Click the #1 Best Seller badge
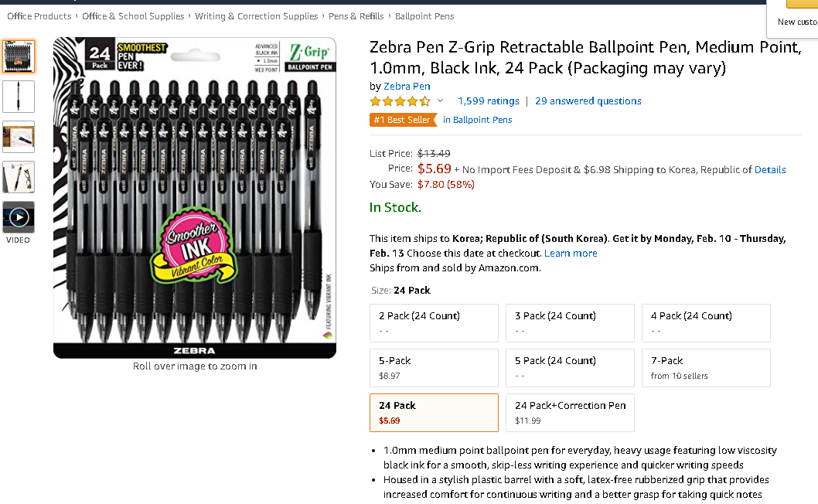Image resolution: width=818 pixels, height=504 pixels. pos(402,120)
